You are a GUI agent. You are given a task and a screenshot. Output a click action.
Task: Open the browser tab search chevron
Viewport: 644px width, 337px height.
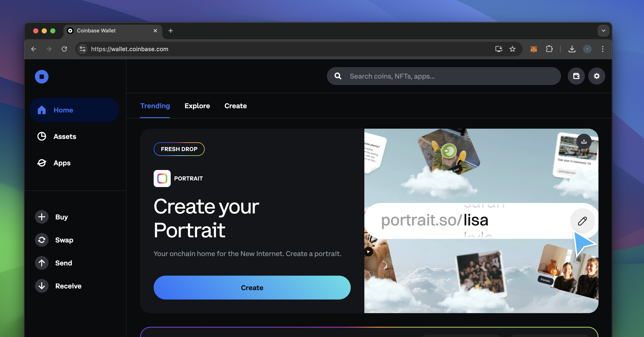click(603, 30)
